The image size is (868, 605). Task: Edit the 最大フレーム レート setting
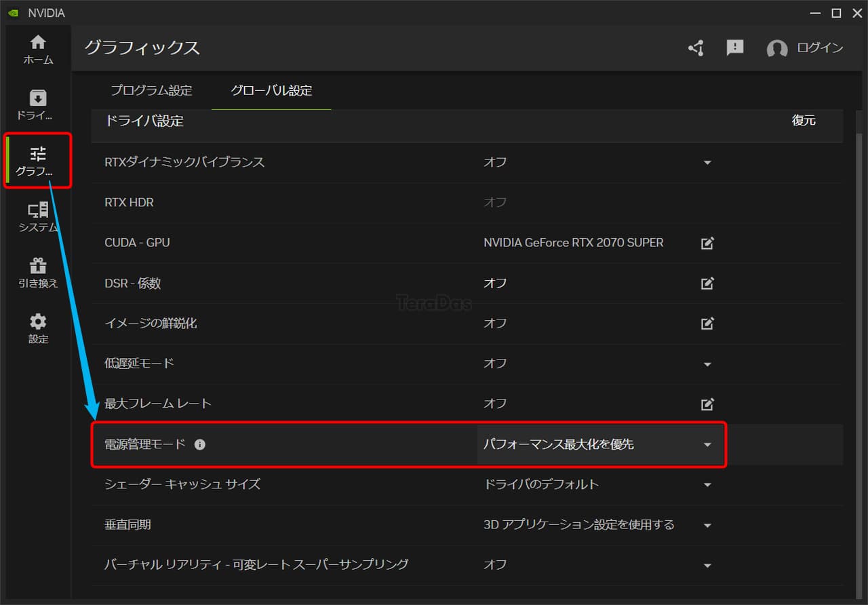(x=707, y=404)
